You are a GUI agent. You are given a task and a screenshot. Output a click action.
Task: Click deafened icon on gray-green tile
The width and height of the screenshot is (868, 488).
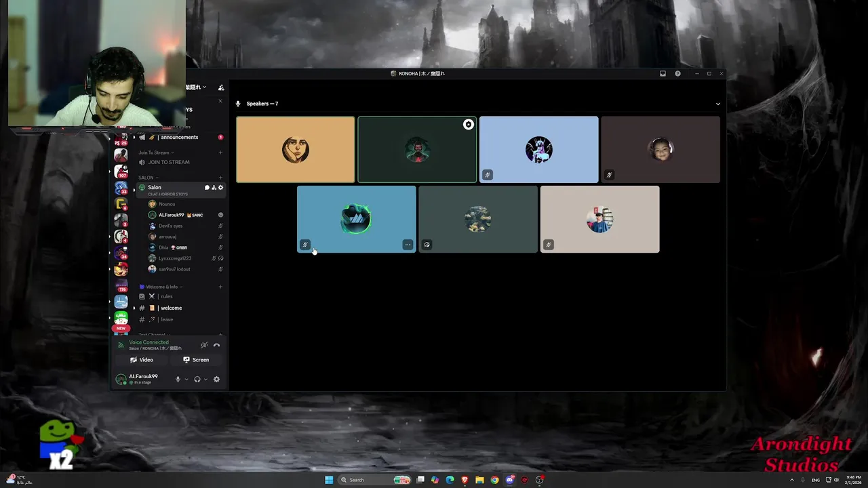click(x=427, y=245)
